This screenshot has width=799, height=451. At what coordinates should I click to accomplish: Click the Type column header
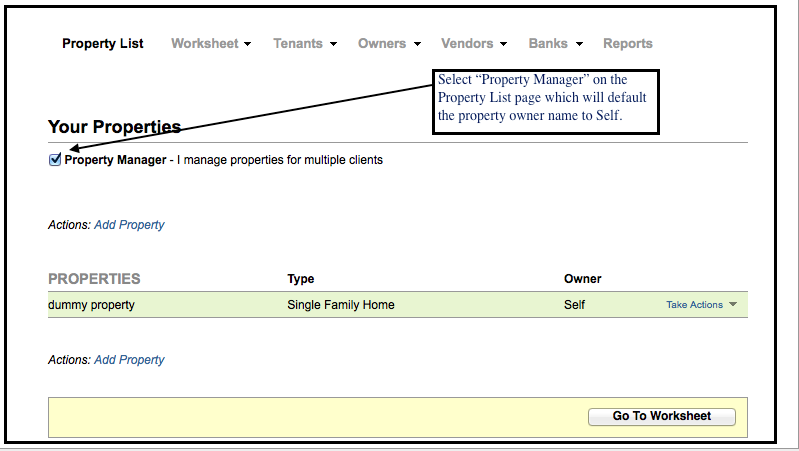click(301, 279)
